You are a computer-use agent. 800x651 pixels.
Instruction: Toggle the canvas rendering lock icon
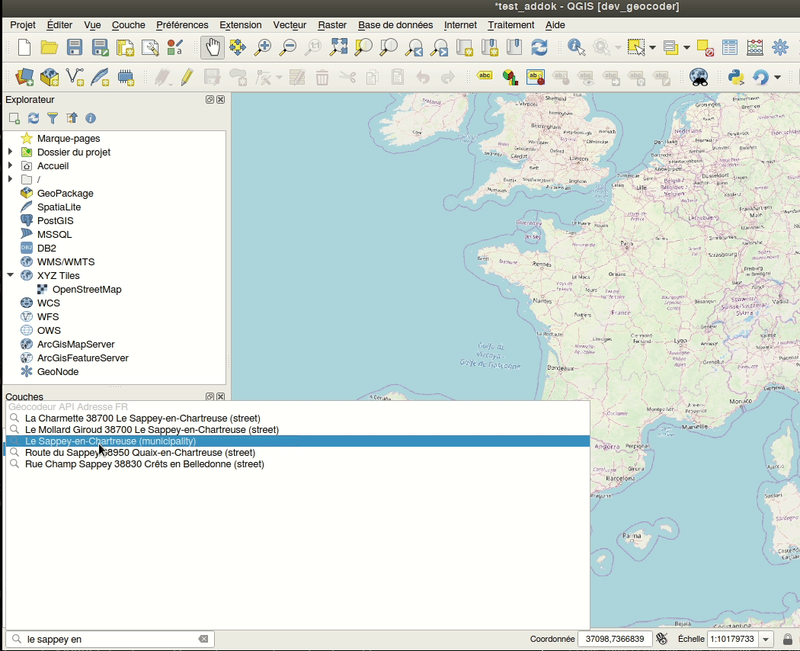787,639
